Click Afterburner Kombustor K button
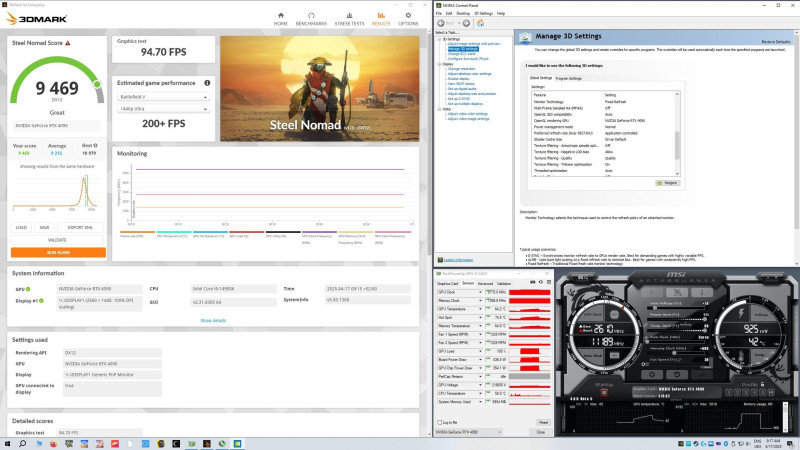This screenshot has height=450, width=800. pyautogui.click(x=652, y=292)
